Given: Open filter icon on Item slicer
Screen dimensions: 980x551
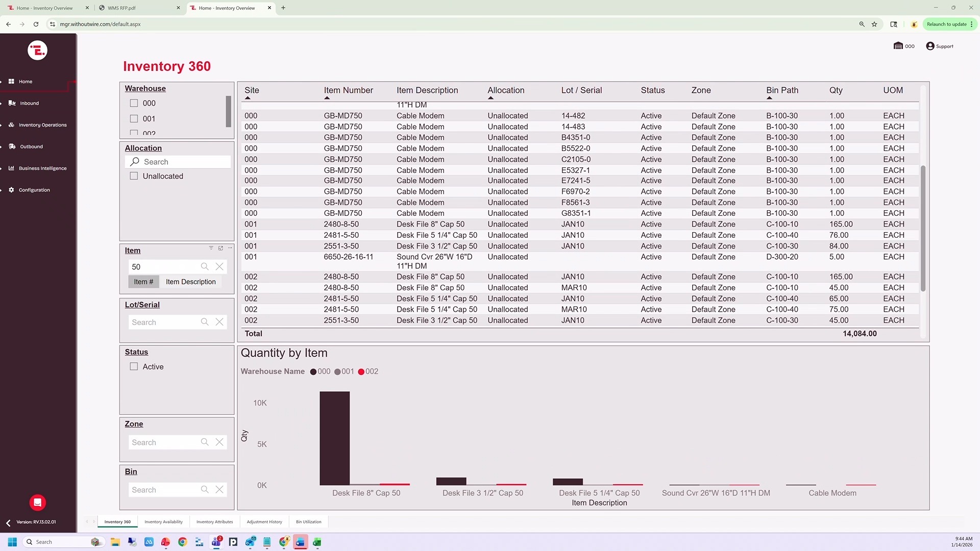Looking at the screenshot, I should [211, 248].
